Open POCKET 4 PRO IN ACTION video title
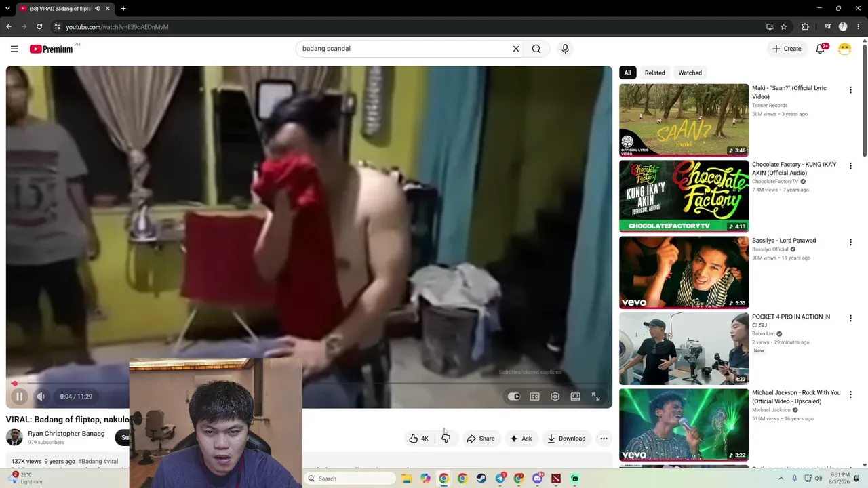The height and width of the screenshot is (488, 868). pyautogui.click(x=791, y=321)
